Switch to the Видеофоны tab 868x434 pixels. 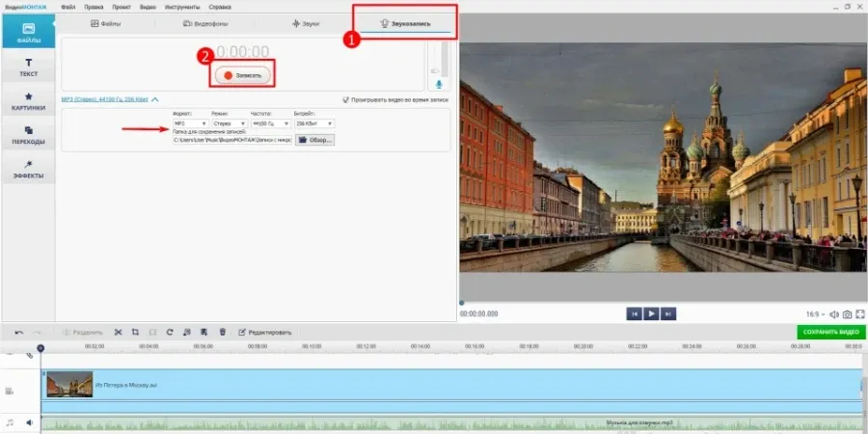pyautogui.click(x=205, y=24)
